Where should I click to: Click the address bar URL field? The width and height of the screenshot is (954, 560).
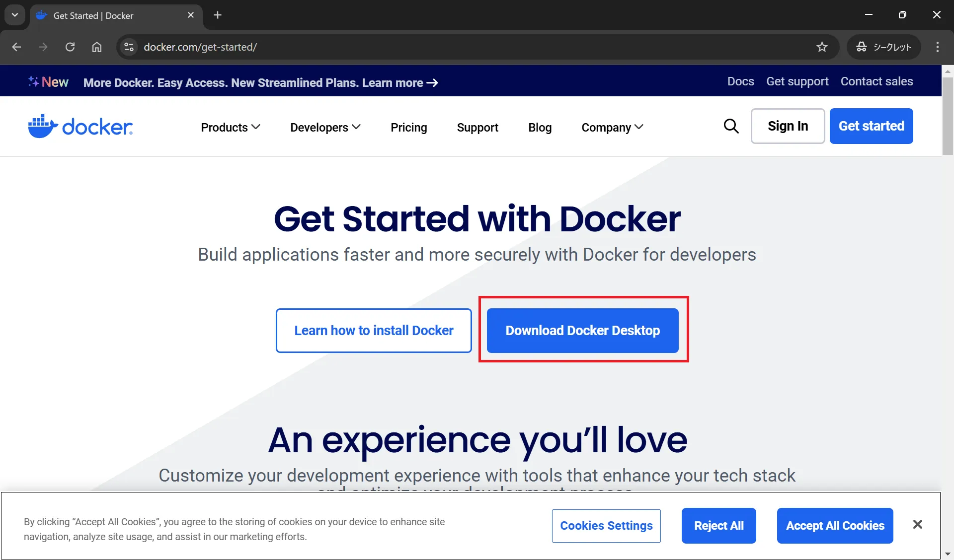point(477,47)
